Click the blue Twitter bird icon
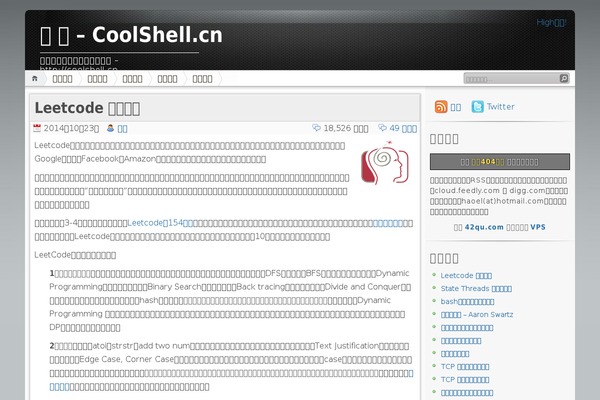Screen dimensions: 600x400 [478, 107]
